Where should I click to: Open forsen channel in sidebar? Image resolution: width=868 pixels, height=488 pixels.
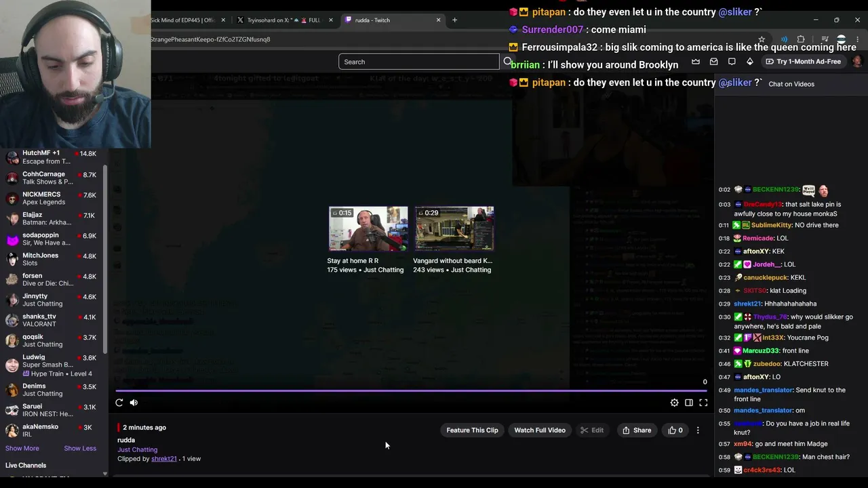point(52,279)
